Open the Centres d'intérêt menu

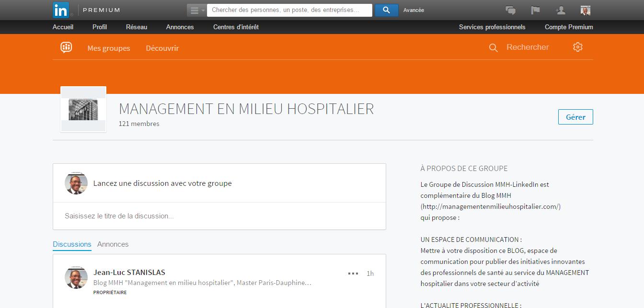point(236,27)
